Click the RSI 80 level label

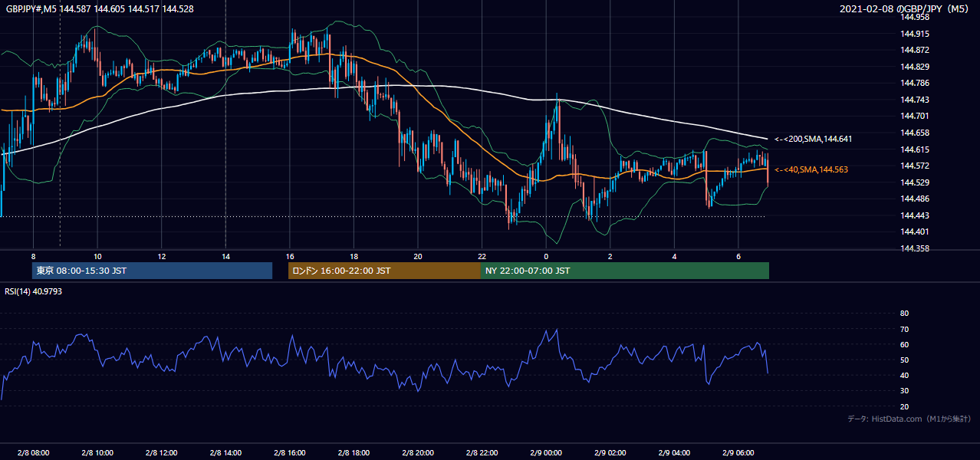tap(904, 314)
